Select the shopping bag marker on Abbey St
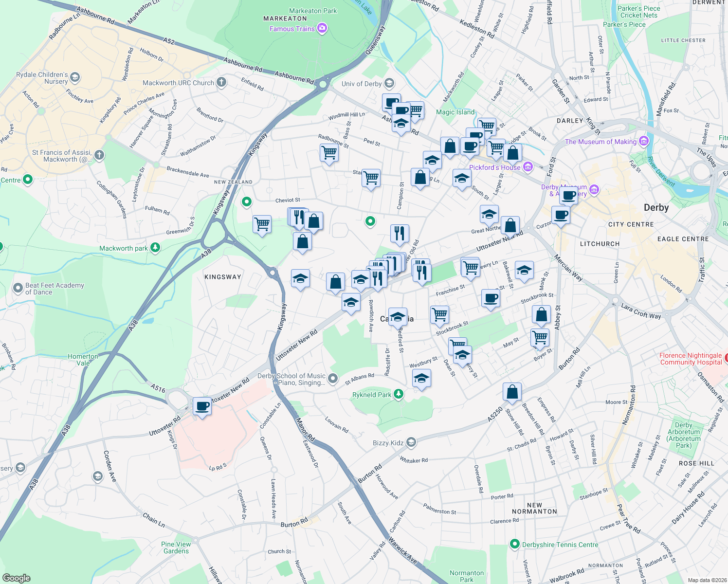This screenshot has height=584, width=728. point(541,314)
